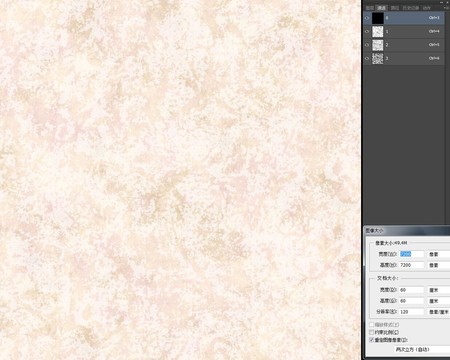Click the 图像大小 dialog title bar
The image size is (450, 360).
coord(407,230)
